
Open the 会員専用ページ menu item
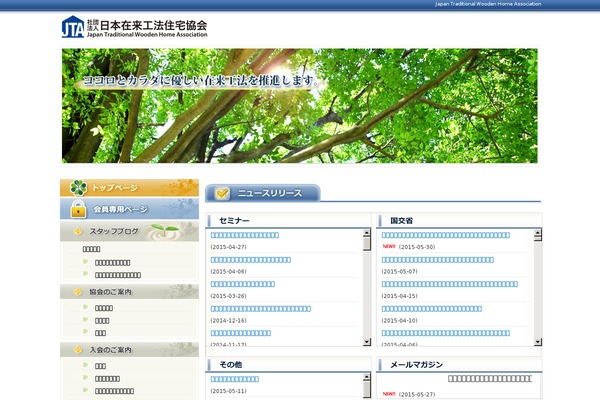tap(129, 209)
